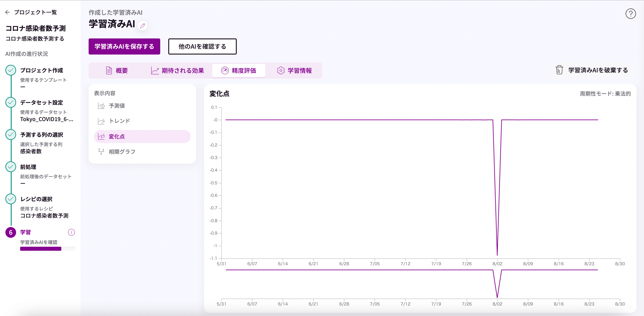This screenshot has width=644, height=316.
Task: Click 感染者数 selected column value
Action: pos(31,151)
